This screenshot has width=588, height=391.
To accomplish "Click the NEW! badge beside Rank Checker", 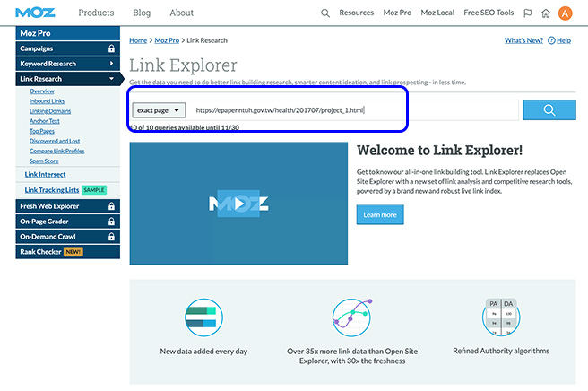I will [73, 252].
